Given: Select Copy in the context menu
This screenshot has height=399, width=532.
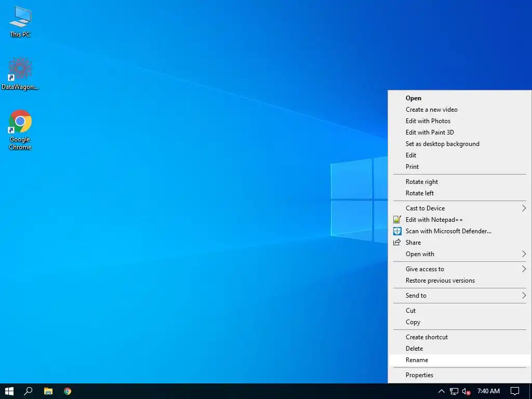Looking at the screenshot, I should tap(459, 322).
